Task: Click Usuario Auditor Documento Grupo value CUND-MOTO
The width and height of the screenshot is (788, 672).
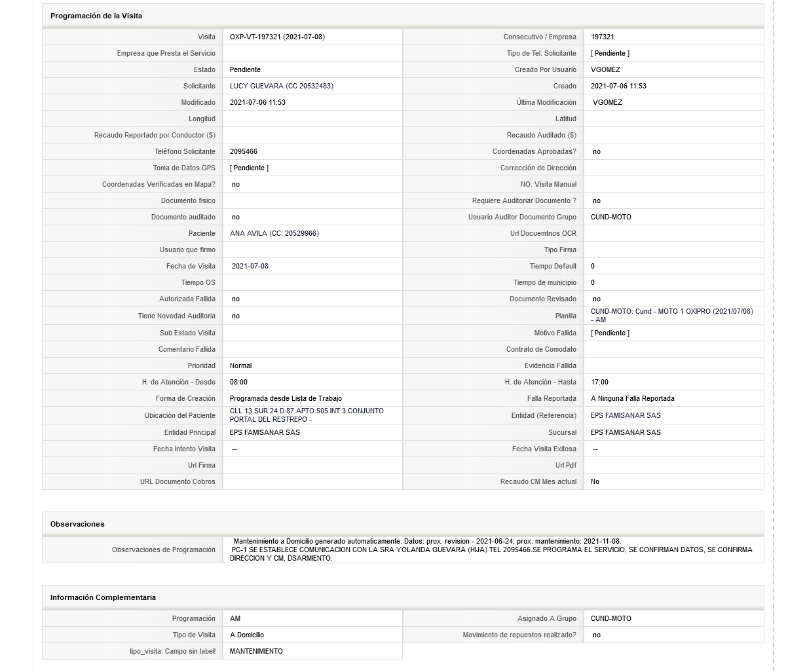Action: click(611, 217)
